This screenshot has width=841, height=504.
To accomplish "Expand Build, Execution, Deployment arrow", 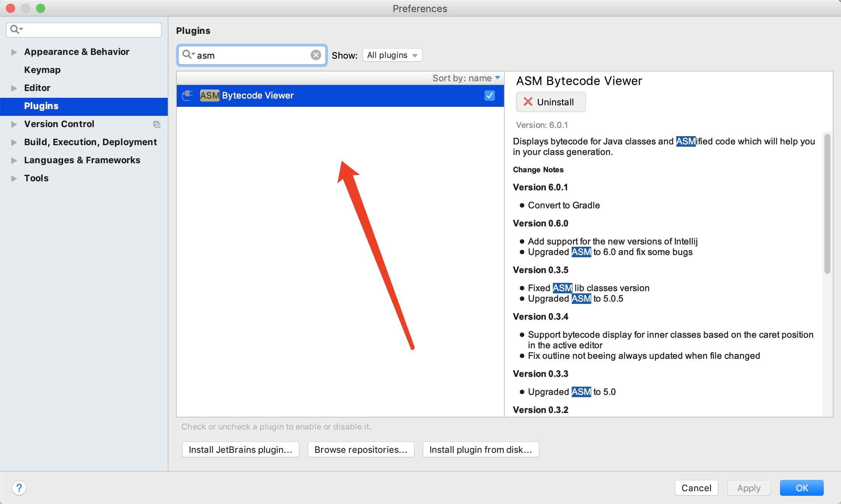I will coord(14,142).
